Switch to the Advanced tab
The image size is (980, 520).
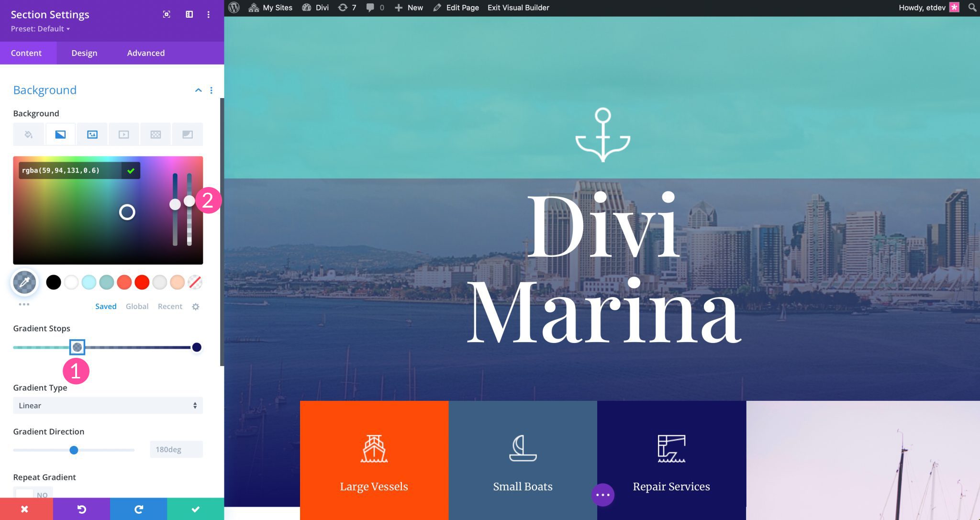(146, 53)
